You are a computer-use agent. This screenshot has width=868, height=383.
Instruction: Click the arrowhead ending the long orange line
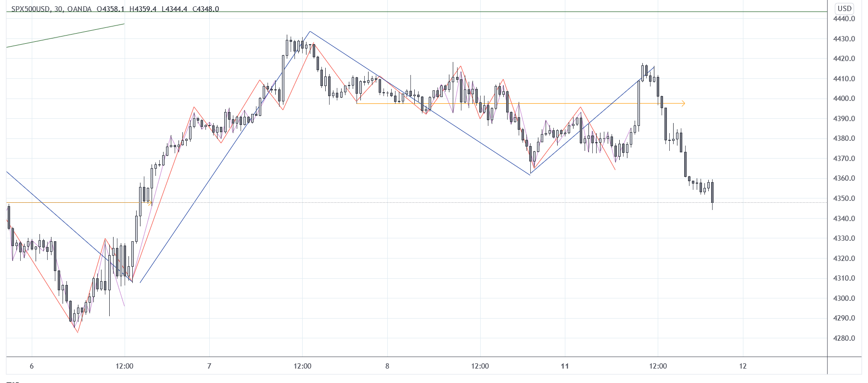coord(683,103)
